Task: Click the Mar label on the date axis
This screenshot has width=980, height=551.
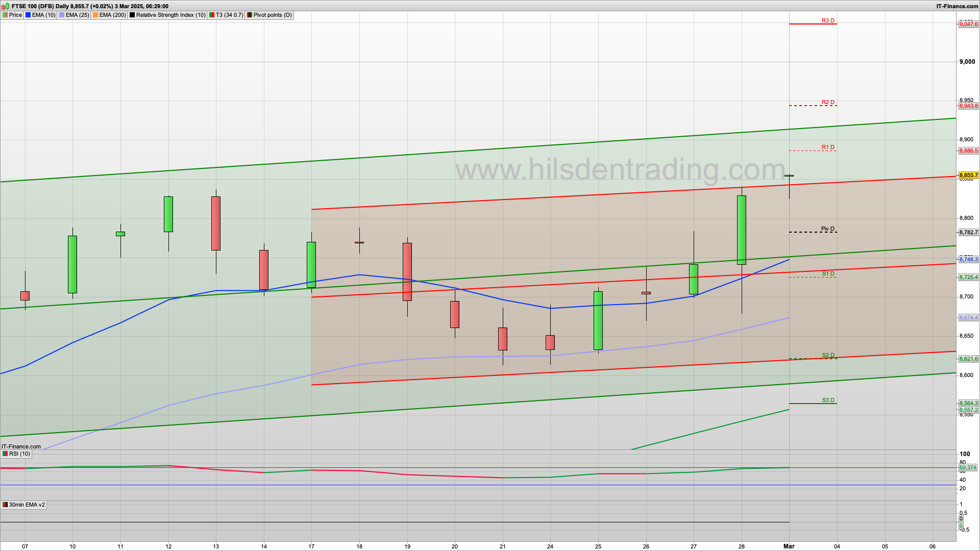Action: [789, 546]
